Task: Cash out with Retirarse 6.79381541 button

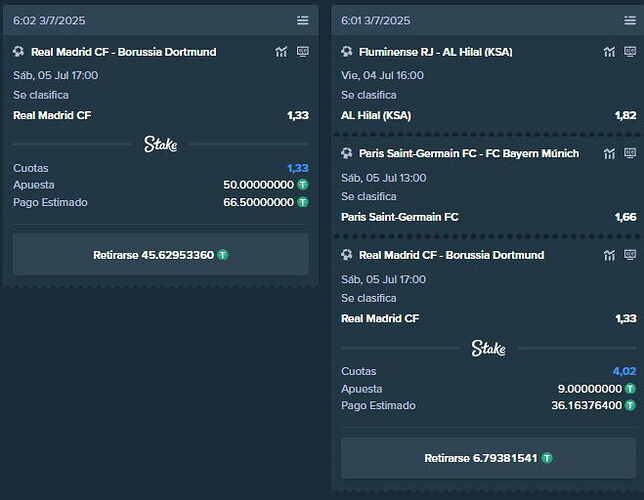Action: (488, 458)
